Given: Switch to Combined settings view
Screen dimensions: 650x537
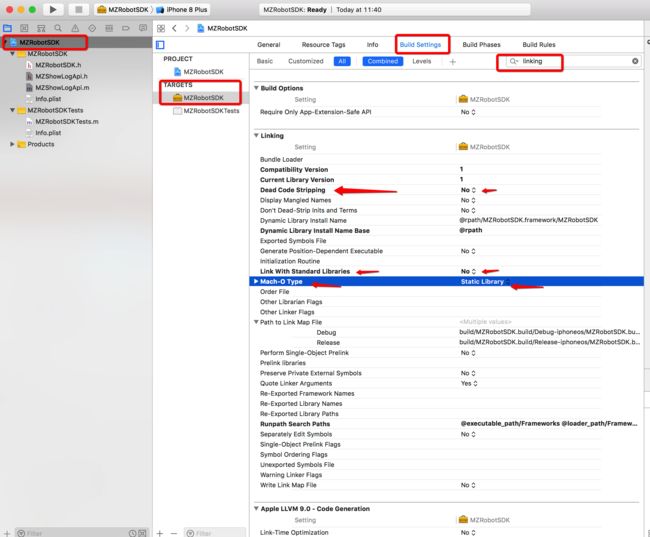Looking at the screenshot, I should point(383,61).
